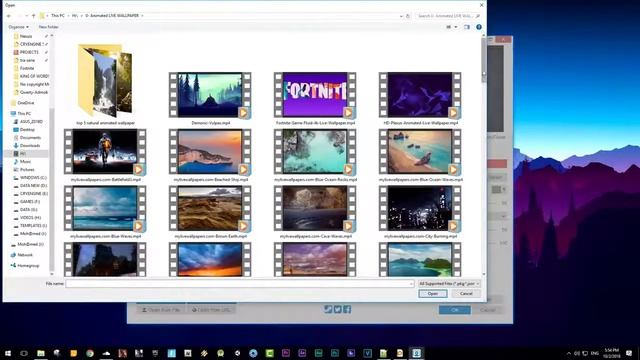The width and height of the screenshot is (640, 360).
Task: Select the HD-Plexus animated wallpaper video
Action: click(420, 95)
